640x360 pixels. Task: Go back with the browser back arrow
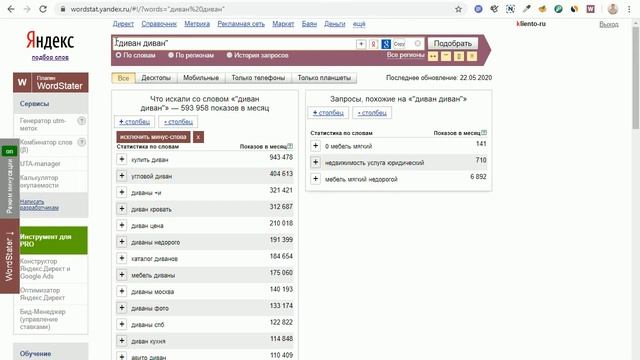[11, 9]
